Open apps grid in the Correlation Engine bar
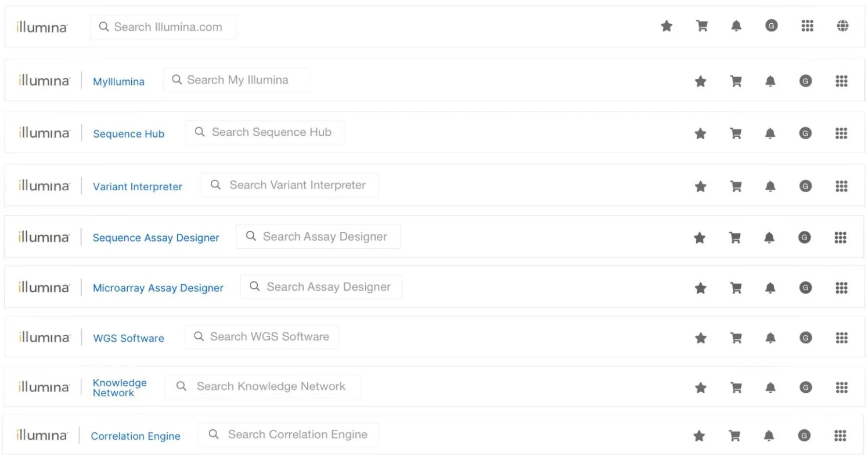 point(840,436)
